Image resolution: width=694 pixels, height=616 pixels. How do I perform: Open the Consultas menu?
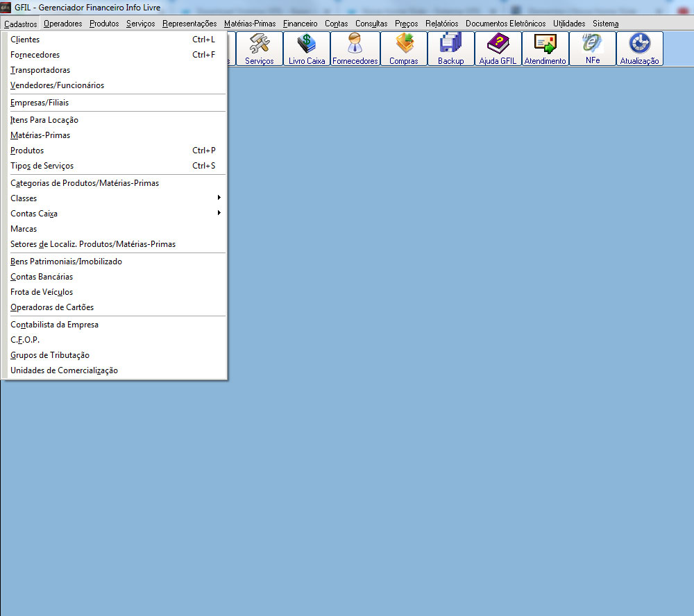[371, 24]
